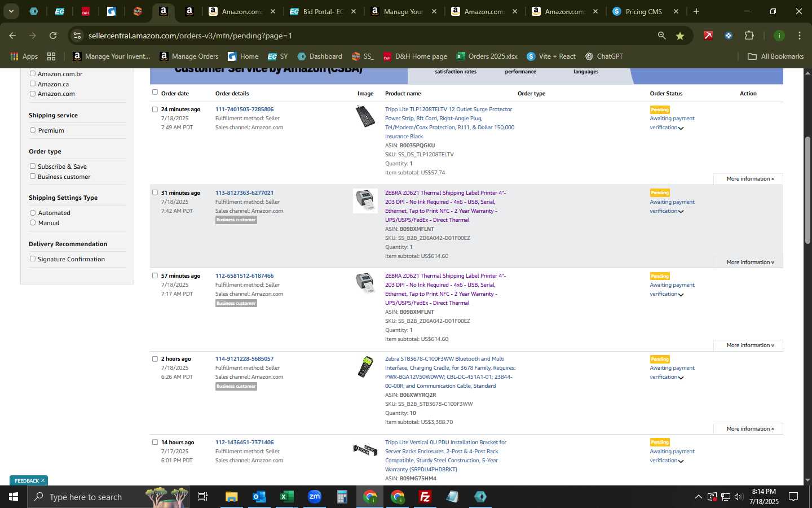The height and width of the screenshot is (508, 812).
Task: Expand More information for order 111-7401503
Action: pos(748,179)
